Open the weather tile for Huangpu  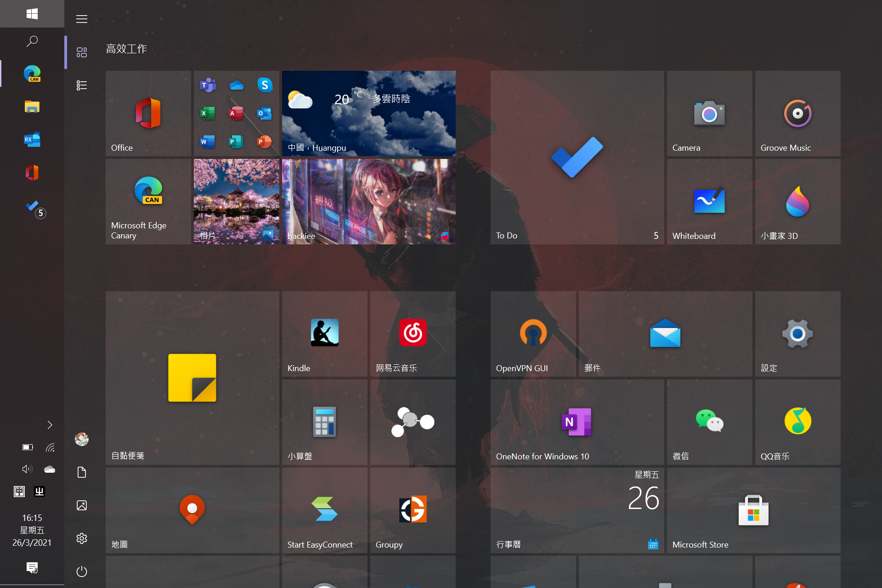pyautogui.click(x=369, y=113)
